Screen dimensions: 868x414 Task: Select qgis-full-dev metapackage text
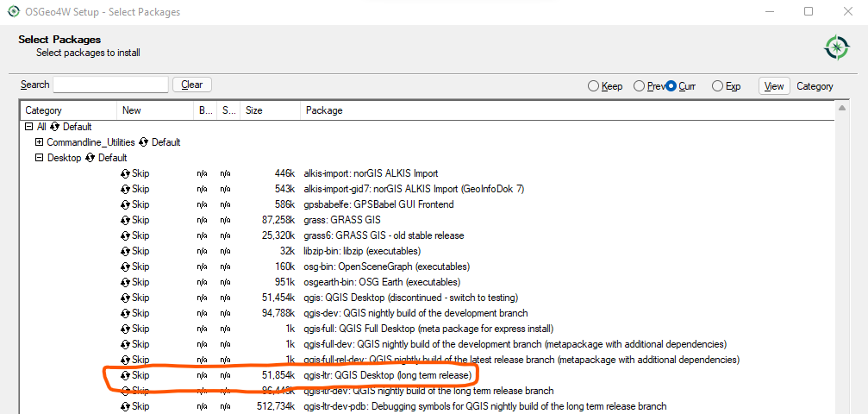[515, 344]
